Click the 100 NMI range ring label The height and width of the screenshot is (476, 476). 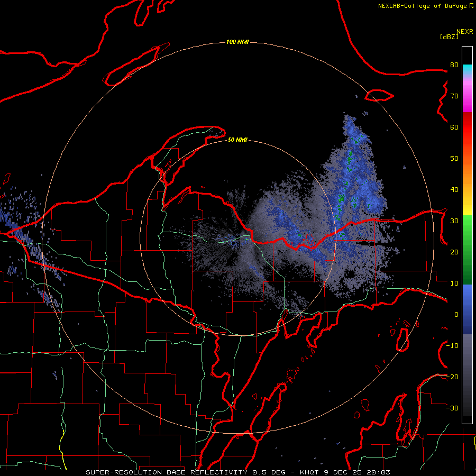(x=237, y=42)
